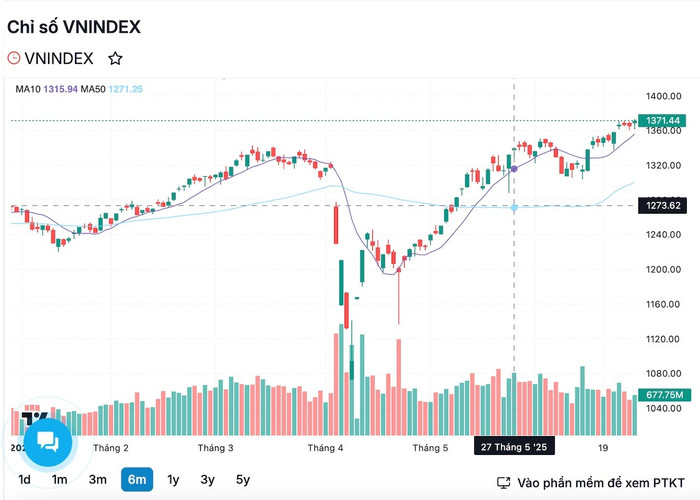The width and height of the screenshot is (700, 500).
Task: Click the 1371.44 current price tag
Action: 662,121
